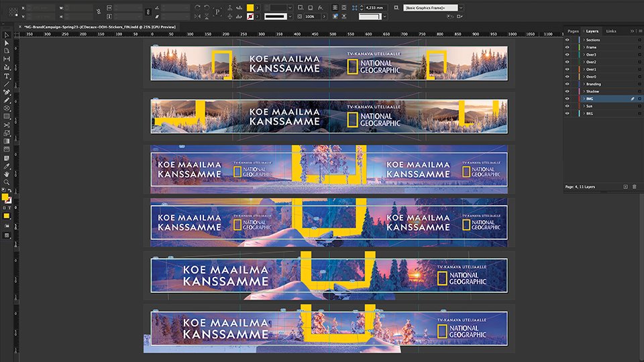This screenshot has height=362, width=644.
Task: Click the Flip Horizontal icon
Action: (198, 16)
